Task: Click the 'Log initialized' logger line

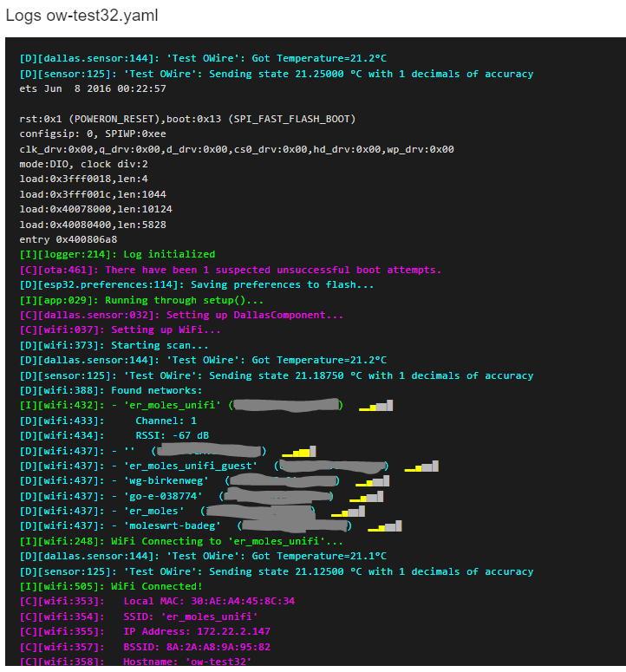Action: coord(117,254)
